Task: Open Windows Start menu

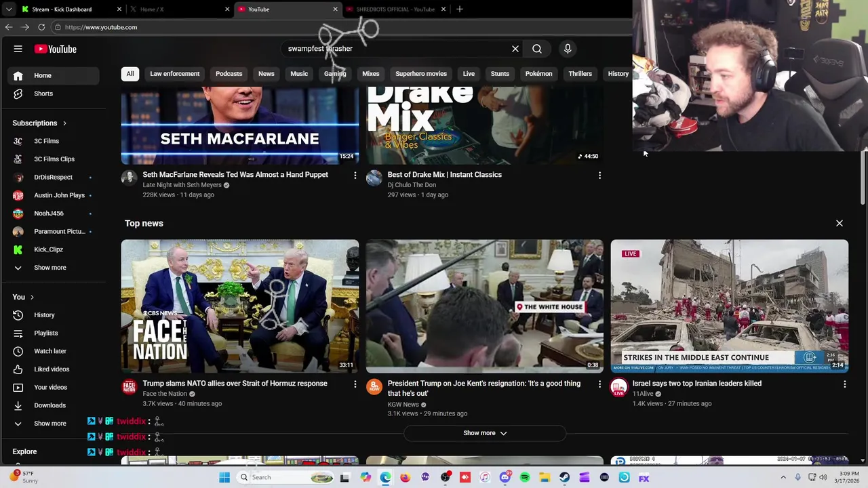Action: 224,477
